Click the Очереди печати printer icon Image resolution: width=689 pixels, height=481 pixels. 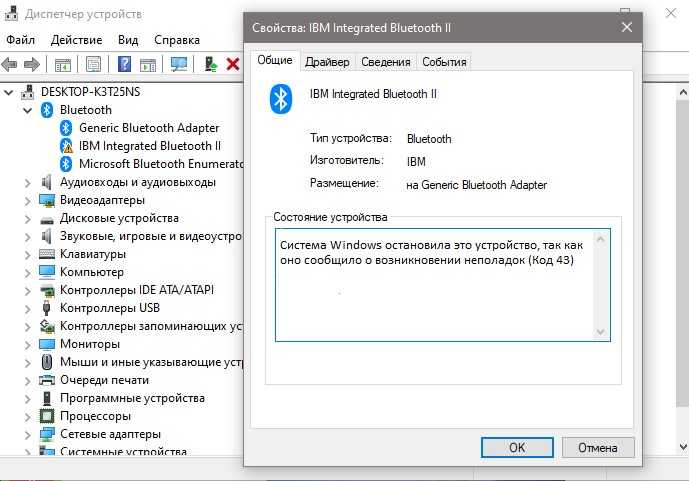tap(47, 380)
